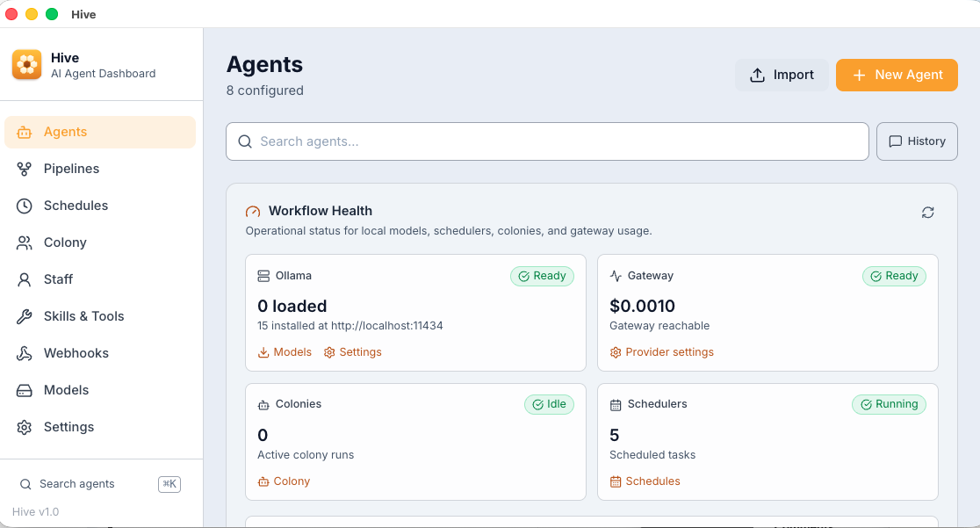Follow the Colony link in Colonies card
This screenshot has width=980, height=528.
pos(284,481)
